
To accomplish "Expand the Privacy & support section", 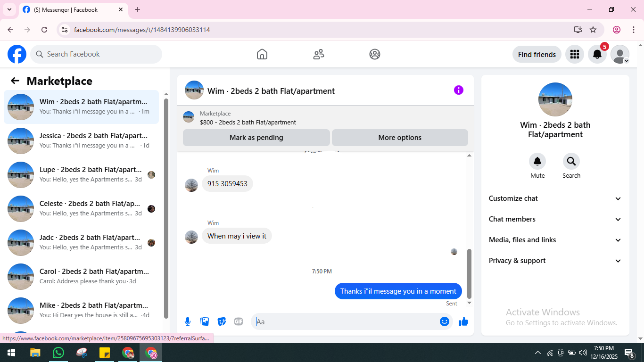I will 555,261.
